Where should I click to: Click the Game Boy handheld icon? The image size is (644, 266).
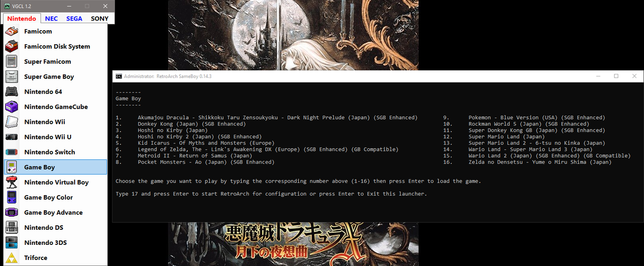[x=12, y=167]
